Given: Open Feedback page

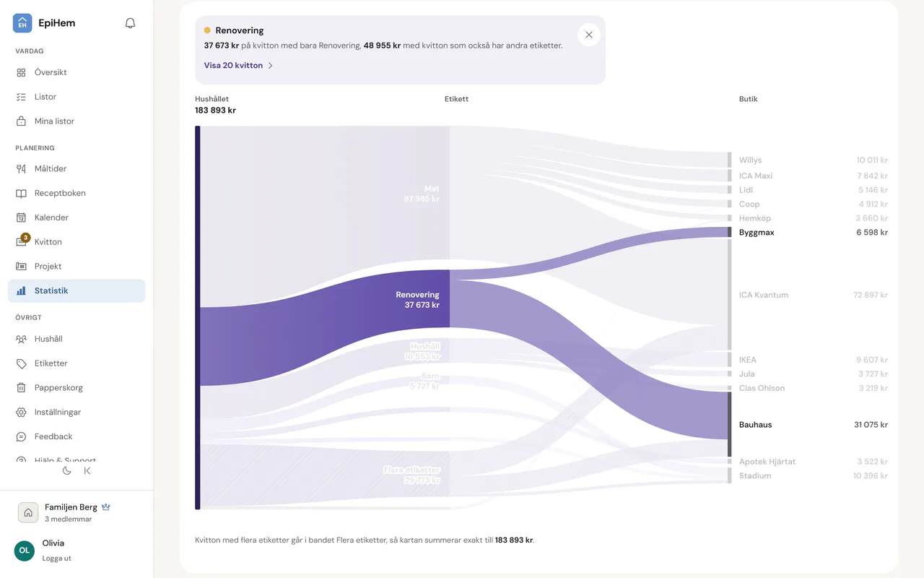Looking at the screenshot, I should tap(77, 436).
